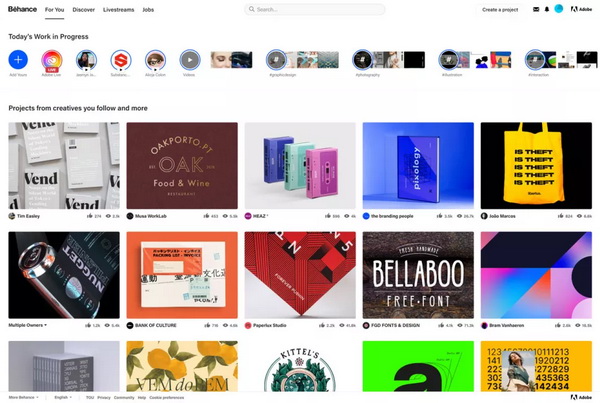Open the cassette tapes project
Viewport: 600px width, 403px height.
300,166
